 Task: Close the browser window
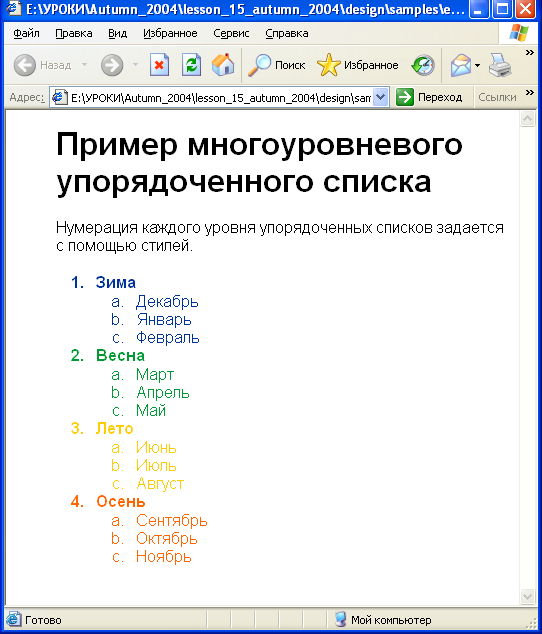526,9
